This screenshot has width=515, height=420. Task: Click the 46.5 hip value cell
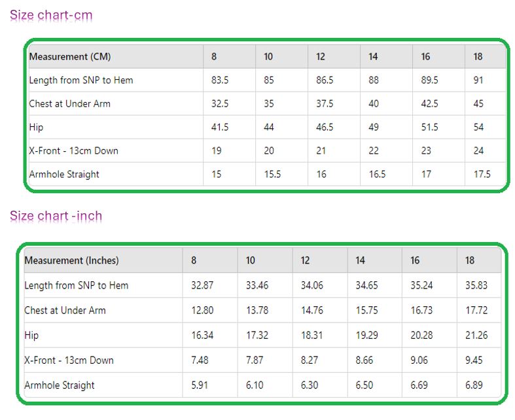coord(325,128)
